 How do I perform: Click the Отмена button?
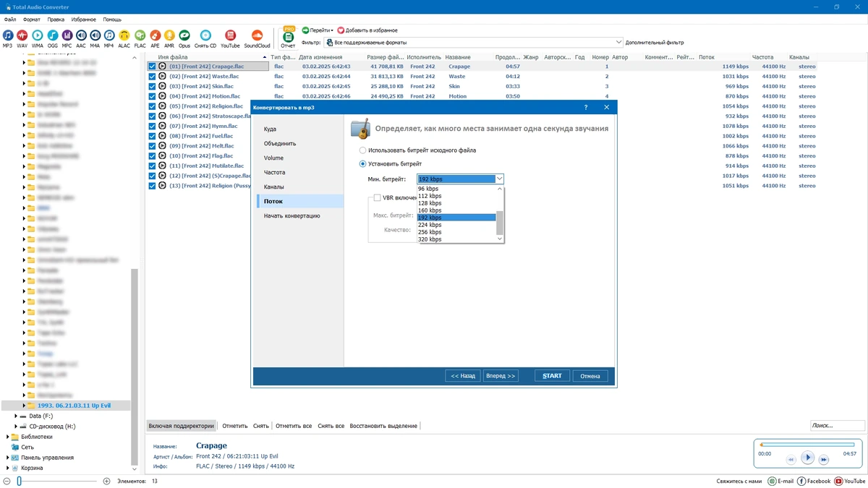[x=590, y=376]
